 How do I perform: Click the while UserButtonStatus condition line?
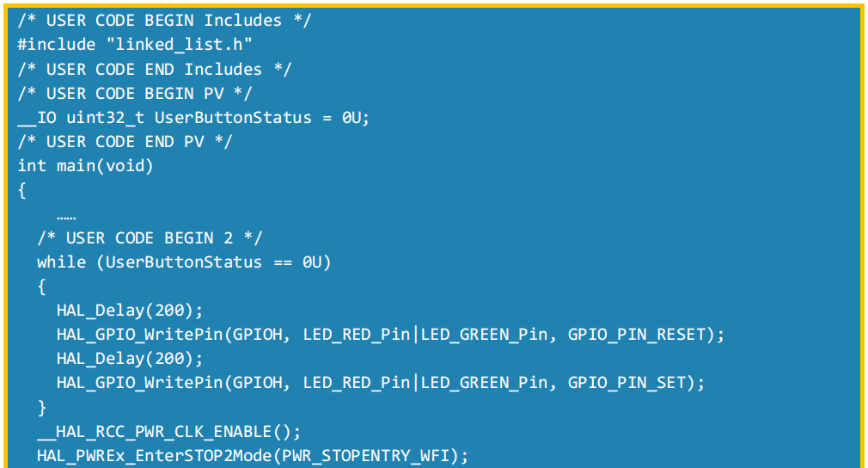pos(184,262)
